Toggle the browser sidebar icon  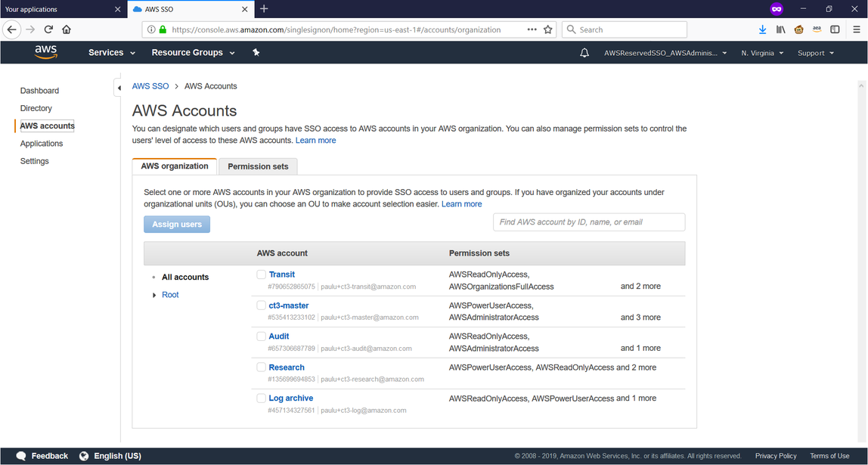835,30
